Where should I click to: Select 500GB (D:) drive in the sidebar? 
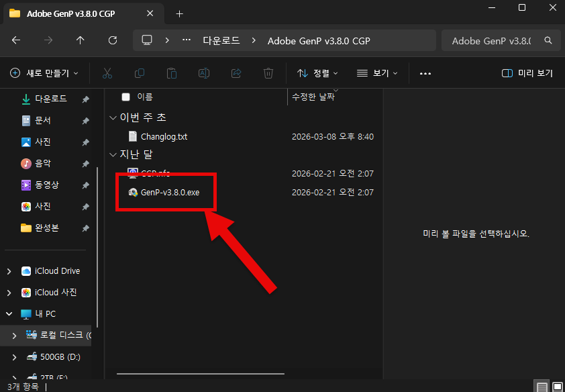pyautogui.click(x=60, y=357)
